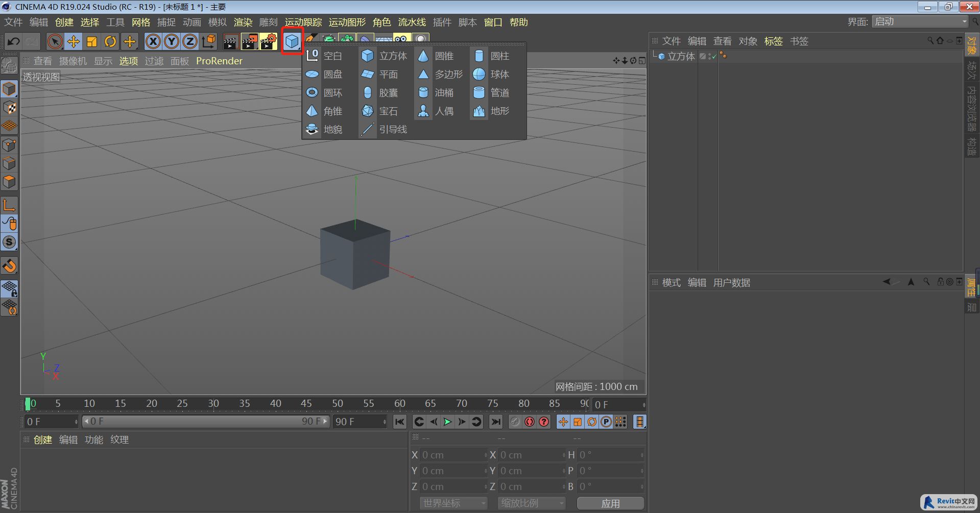Add 空白 null object from palette
The width and height of the screenshot is (980, 513).
tap(324, 56)
